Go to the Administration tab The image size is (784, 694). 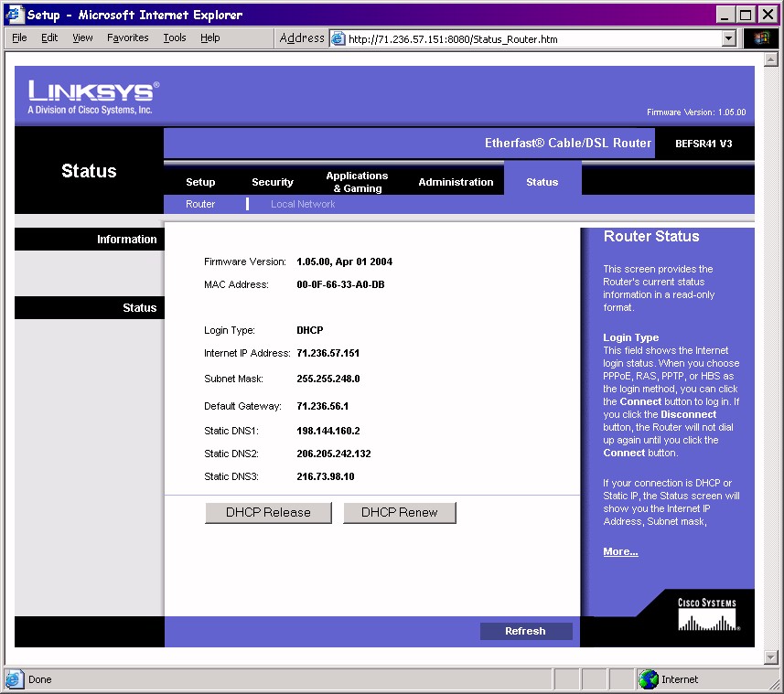tap(456, 182)
